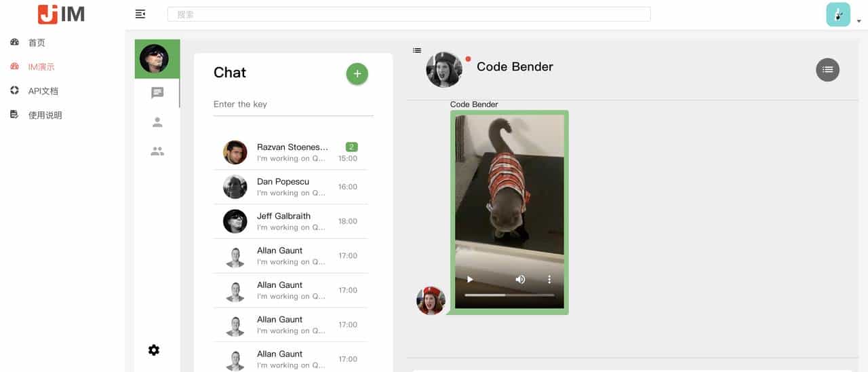The width and height of the screenshot is (868, 372).
Task: Play the cat video
Action: 469,279
